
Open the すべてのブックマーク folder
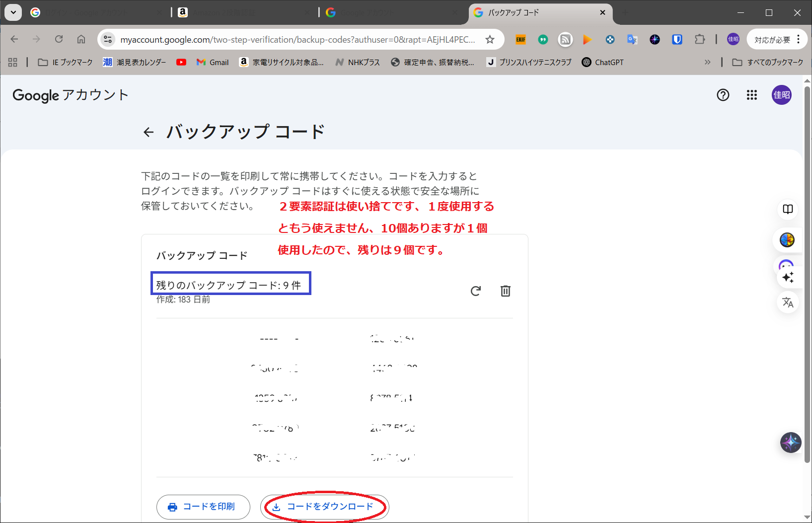coord(768,62)
